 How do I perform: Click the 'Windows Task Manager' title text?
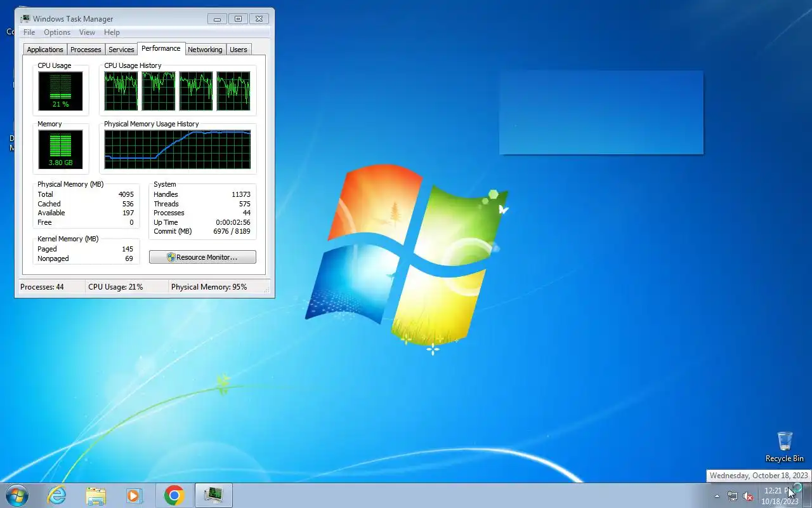(73, 19)
